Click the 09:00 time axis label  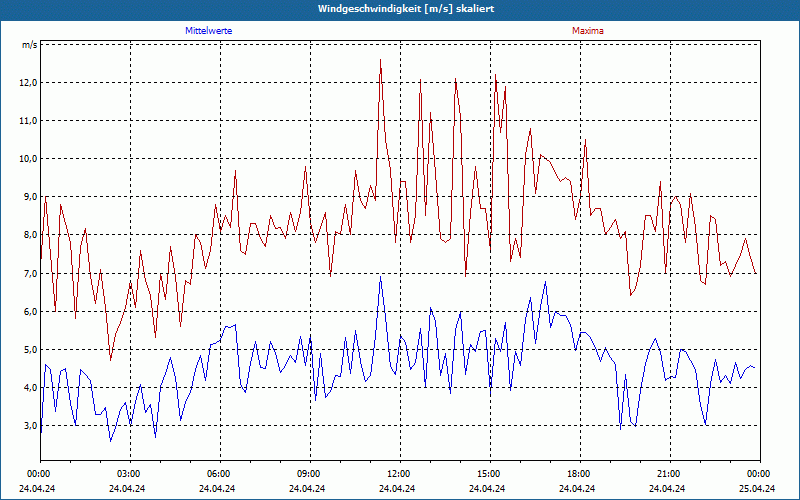click(310, 474)
